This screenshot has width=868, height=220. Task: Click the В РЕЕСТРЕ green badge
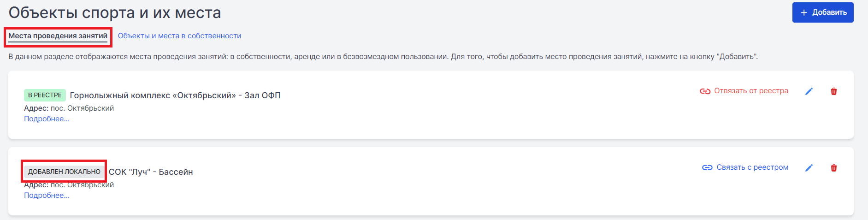pyautogui.click(x=45, y=95)
